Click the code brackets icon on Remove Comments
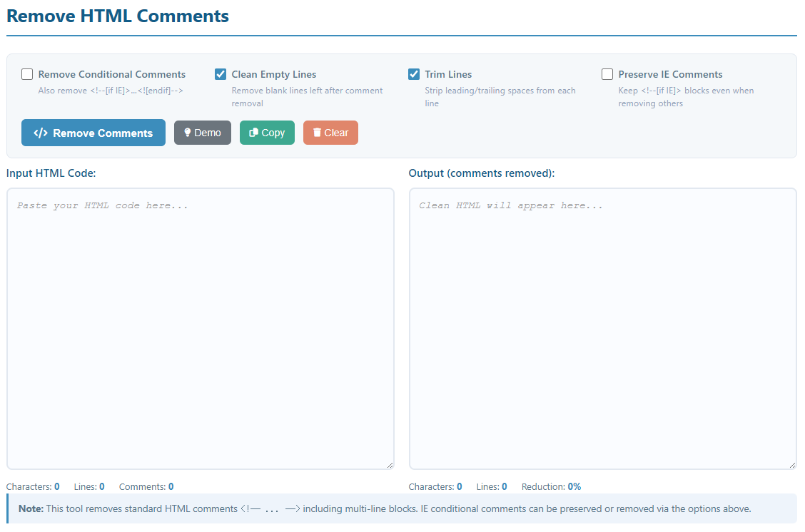This screenshot has width=805, height=532. (x=41, y=133)
